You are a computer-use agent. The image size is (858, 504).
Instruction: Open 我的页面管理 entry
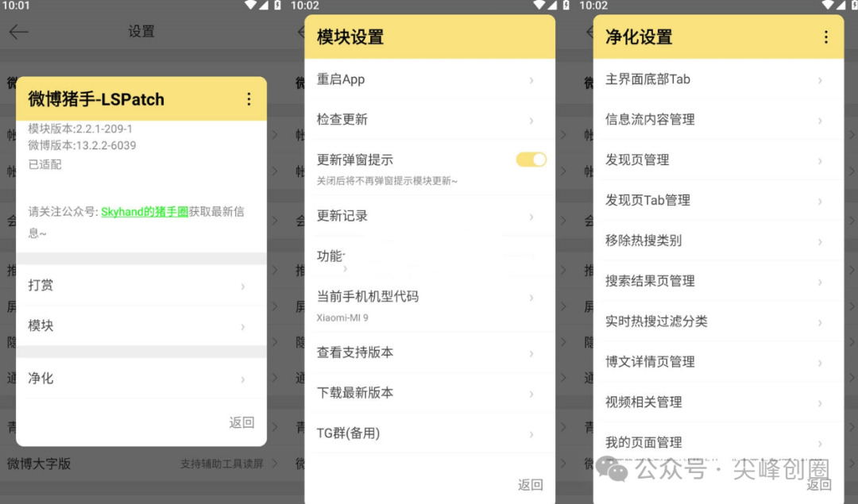(x=718, y=442)
